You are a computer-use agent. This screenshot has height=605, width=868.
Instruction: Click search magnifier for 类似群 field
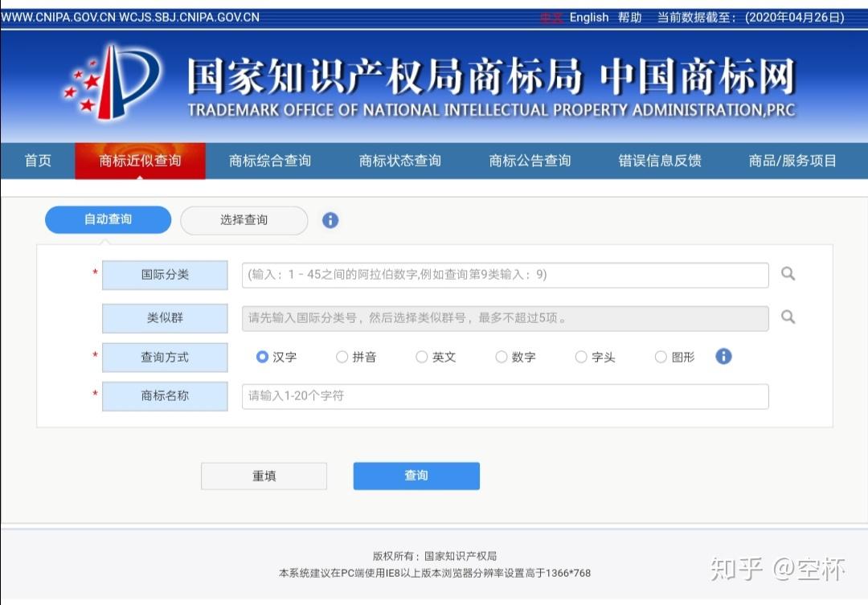tap(788, 317)
